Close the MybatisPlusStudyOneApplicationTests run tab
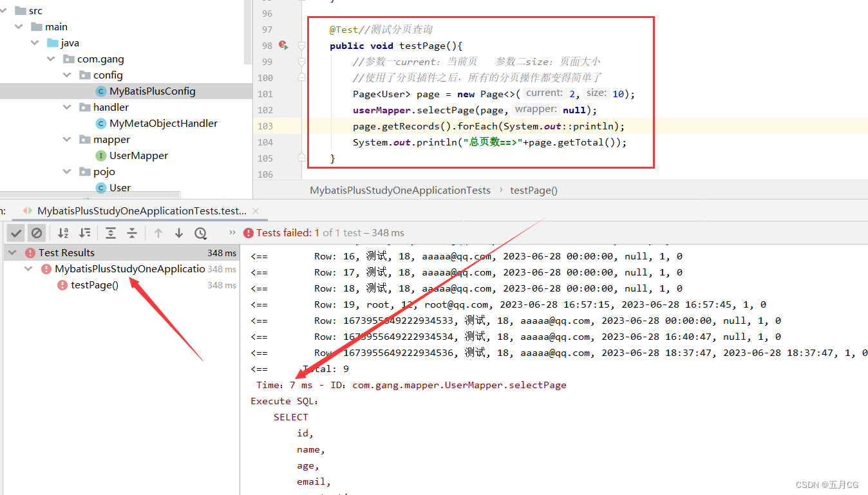Screen dimensions: 868x495 256,210
